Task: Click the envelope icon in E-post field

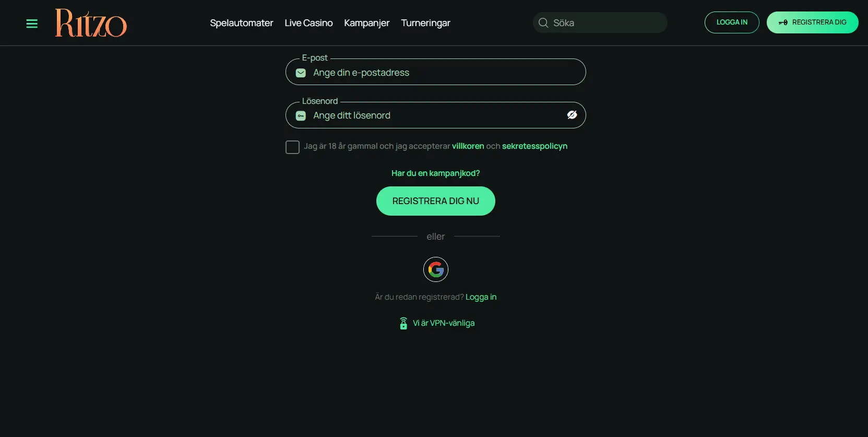Action: pos(301,73)
